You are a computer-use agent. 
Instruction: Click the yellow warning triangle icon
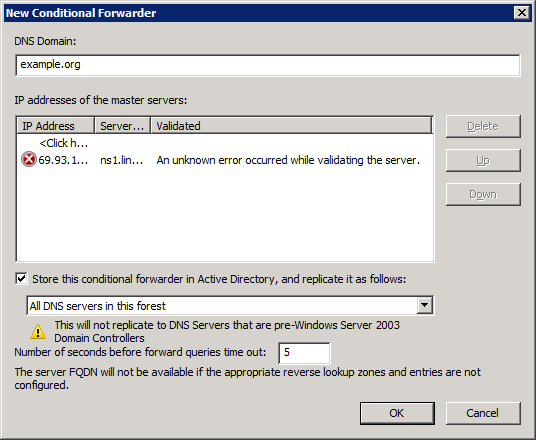[38, 332]
